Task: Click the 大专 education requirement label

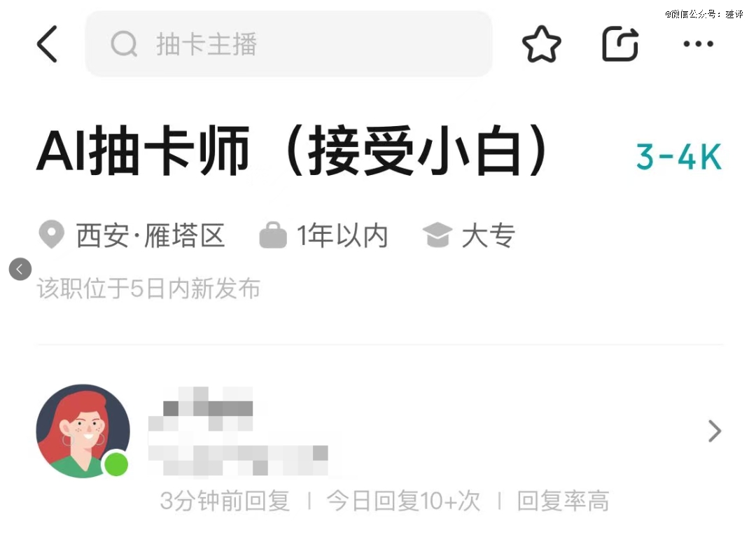Action: pos(489,236)
